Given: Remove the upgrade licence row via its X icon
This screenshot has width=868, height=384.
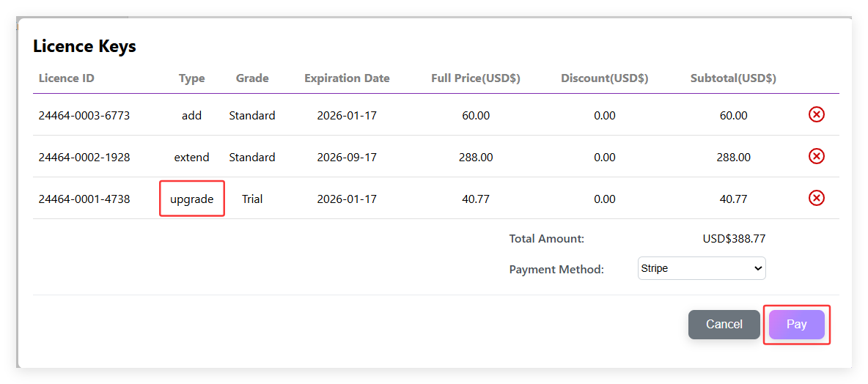Looking at the screenshot, I should tap(816, 198).
